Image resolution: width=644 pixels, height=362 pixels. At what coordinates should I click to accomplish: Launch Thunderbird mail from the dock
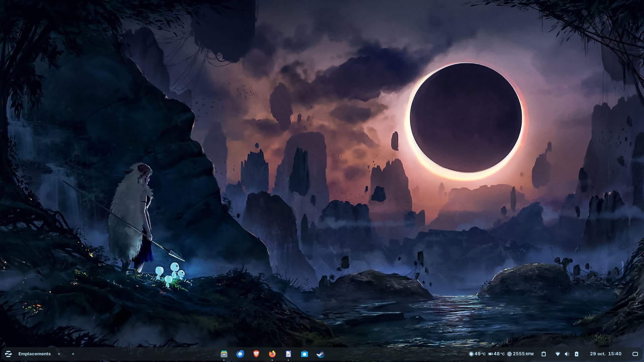pos(240,354)
